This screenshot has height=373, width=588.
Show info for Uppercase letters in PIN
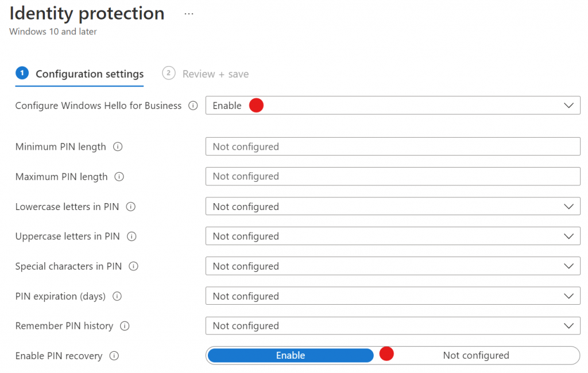point(131,236)
